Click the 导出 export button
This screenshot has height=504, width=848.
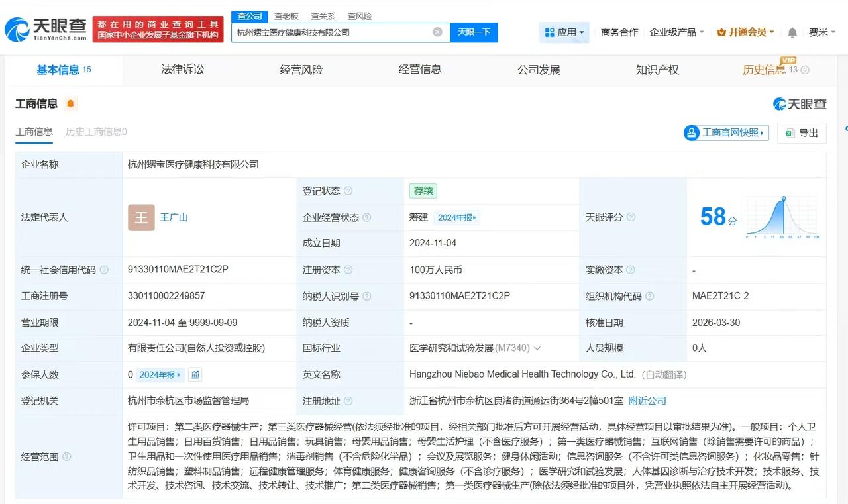[x=802, y=132]
